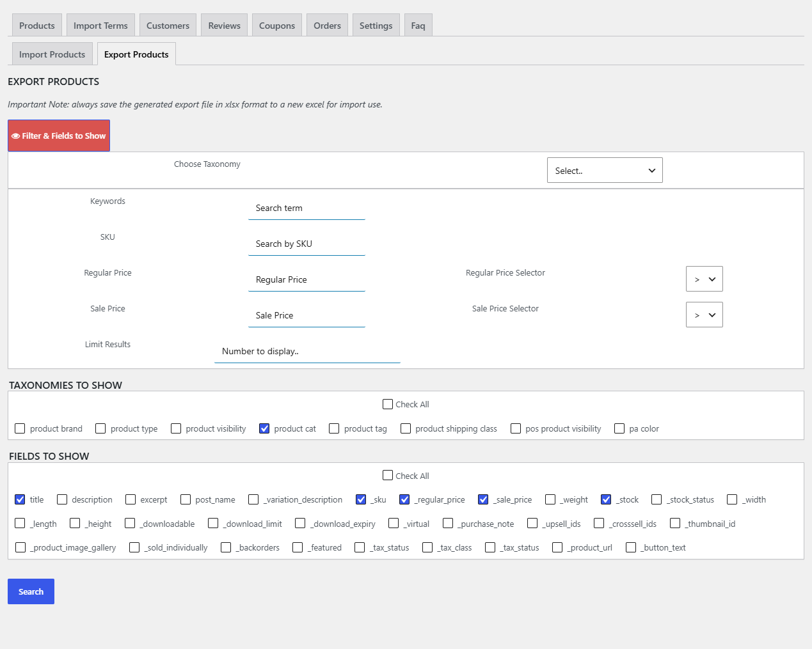Tick Check All under Taxonomies to Show
This screenshot has height=649, width=812.
point(388,404)
